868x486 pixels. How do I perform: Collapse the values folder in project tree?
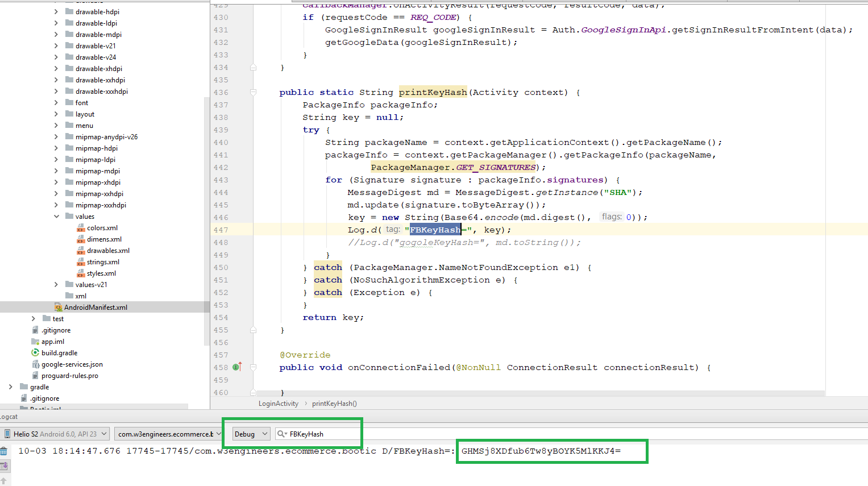[x=56, y=217]
